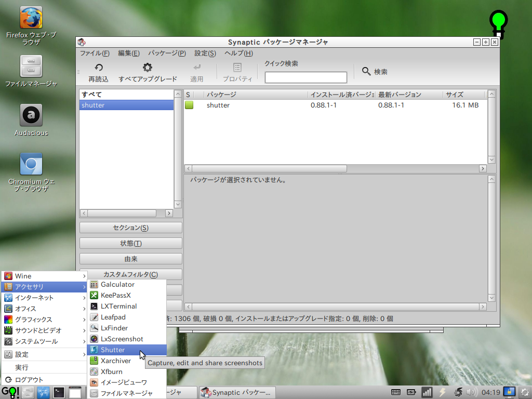Expand the グラフィックス menu category
This screenshot has height=399, width=532.
click(x=45, y=320)
